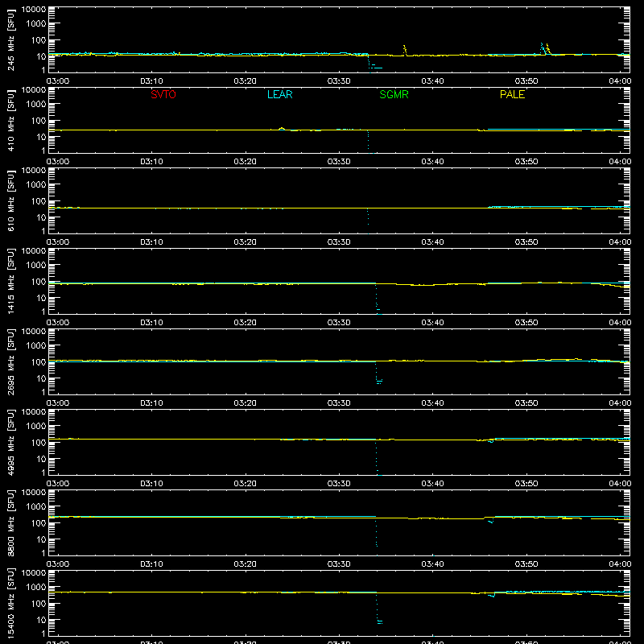Click the 1000 tick label on the 410 MHz axis

(36, 105)
